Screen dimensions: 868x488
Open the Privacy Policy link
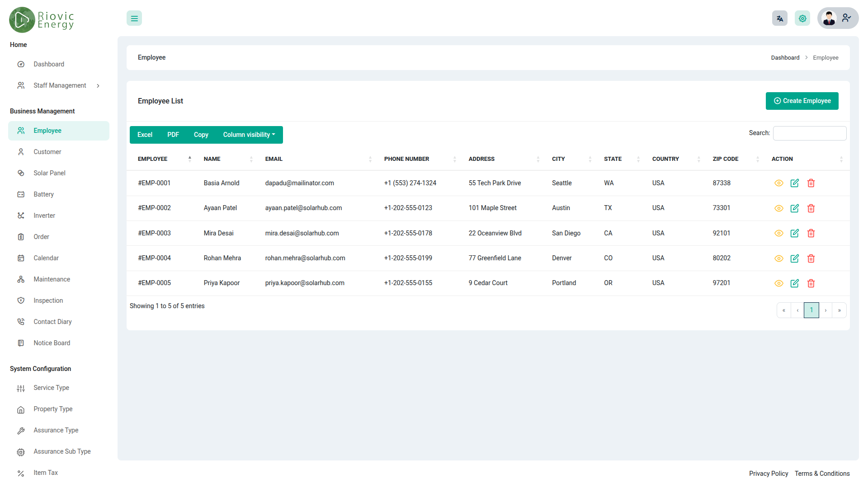click(769, 474)
